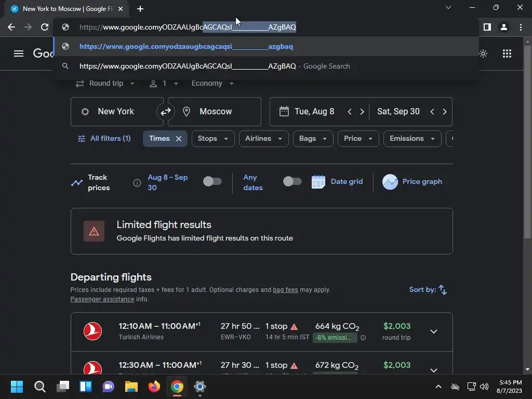
Task: Click taskbar clock 5:45 PM
Action: (x=510, y=387)
